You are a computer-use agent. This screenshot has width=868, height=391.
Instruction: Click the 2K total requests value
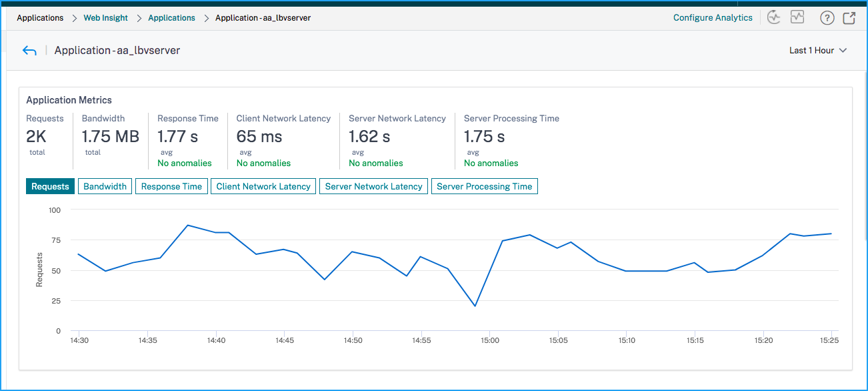coord(36,137)
